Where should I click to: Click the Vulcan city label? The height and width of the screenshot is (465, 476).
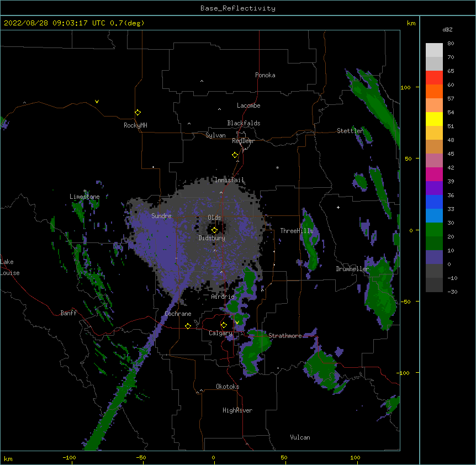point(300,437)
